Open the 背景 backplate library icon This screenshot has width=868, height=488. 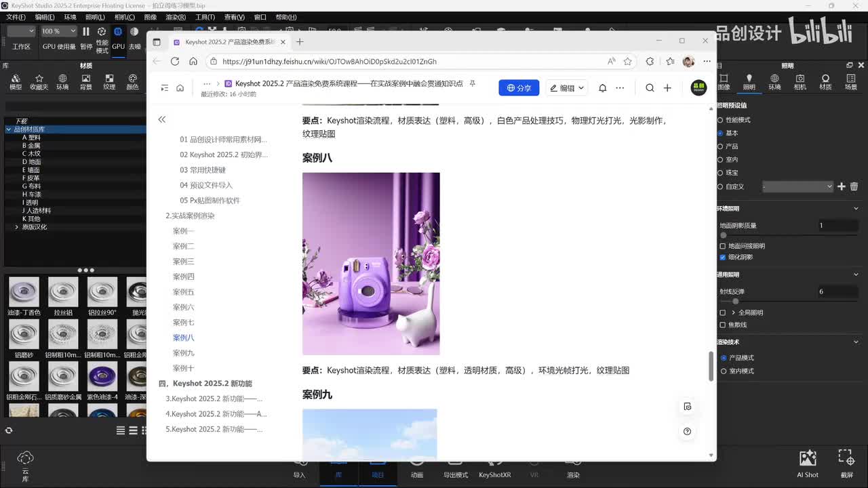pyautogui.click(x=86, y=82)
